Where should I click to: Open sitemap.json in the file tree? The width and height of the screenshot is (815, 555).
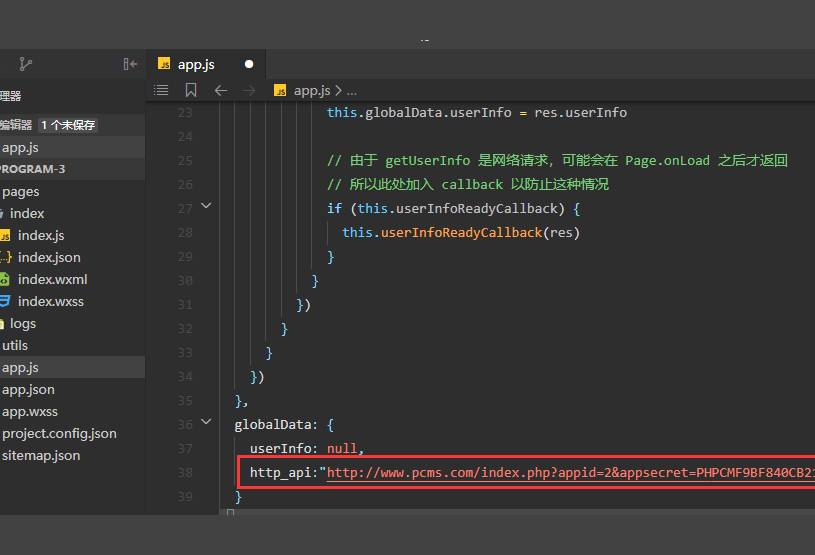point(41,455)
